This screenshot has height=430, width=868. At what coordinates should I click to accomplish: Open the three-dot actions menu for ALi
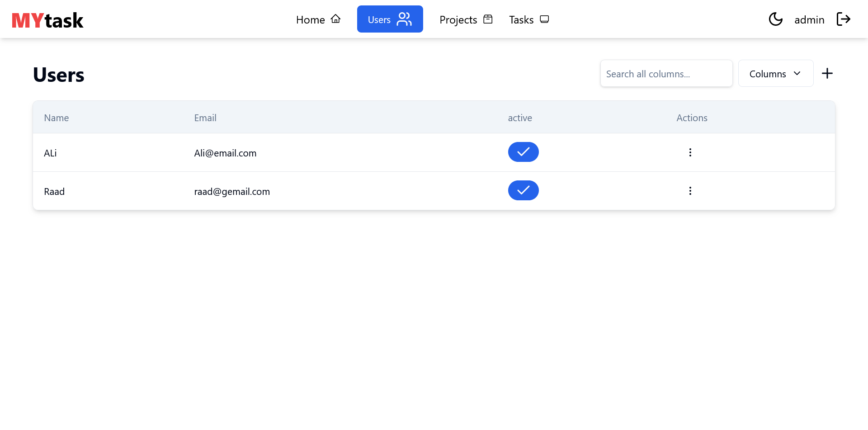(690, 152)
